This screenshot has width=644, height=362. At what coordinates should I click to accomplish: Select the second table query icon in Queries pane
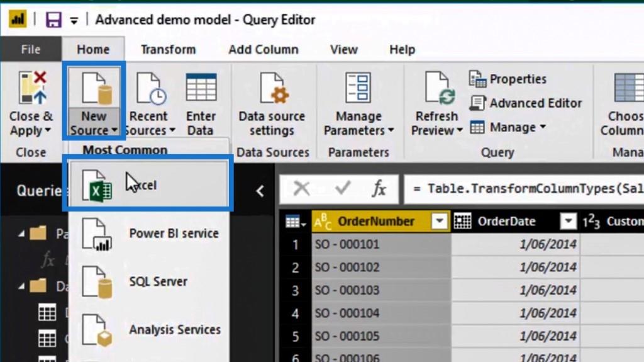[47, 339]
